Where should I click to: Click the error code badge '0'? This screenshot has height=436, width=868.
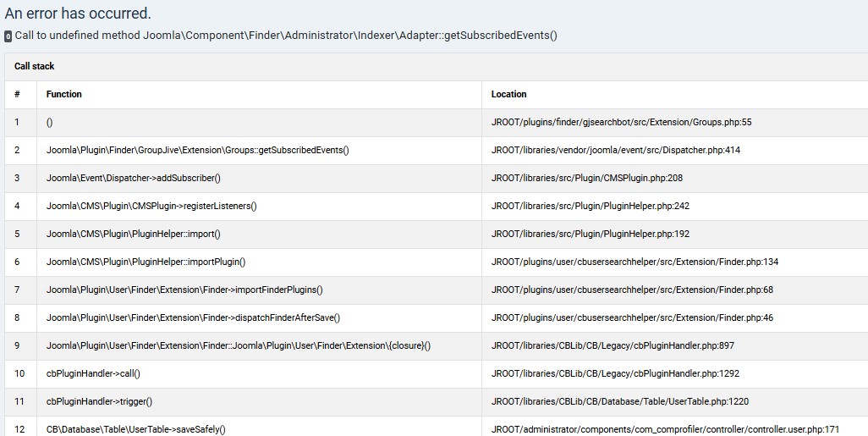pyautogui.click(x=8, y=36)
